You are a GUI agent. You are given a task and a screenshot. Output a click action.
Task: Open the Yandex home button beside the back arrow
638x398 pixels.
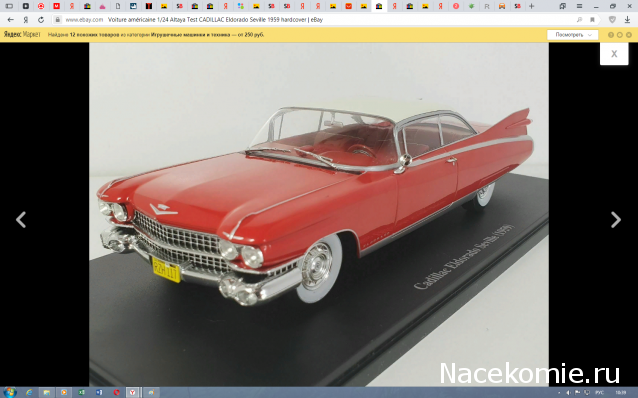point(26,20)
